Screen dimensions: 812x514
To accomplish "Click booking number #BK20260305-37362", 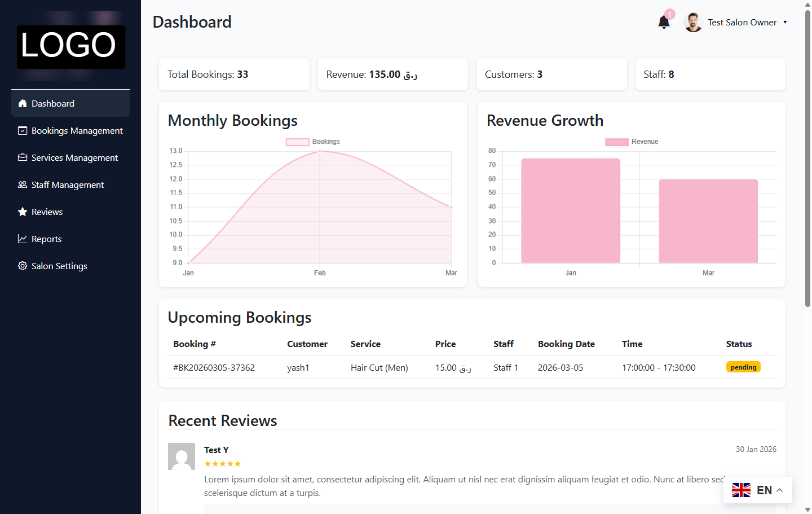I will [x=214, y=367].
